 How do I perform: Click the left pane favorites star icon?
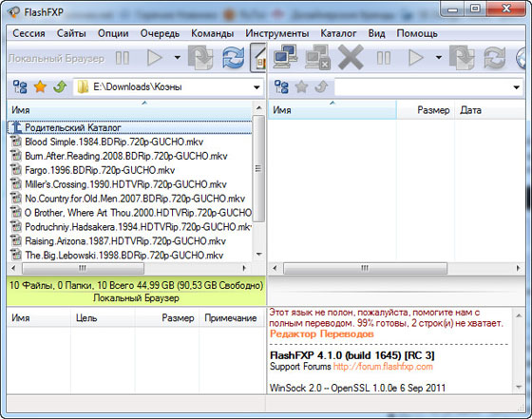click(x=40, y=86)
